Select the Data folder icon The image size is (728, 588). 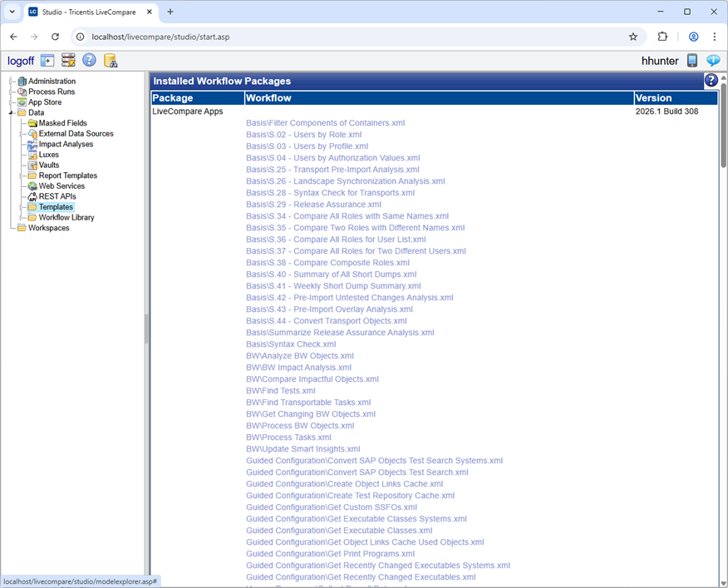pyautogui.click(x=22, y=113)
